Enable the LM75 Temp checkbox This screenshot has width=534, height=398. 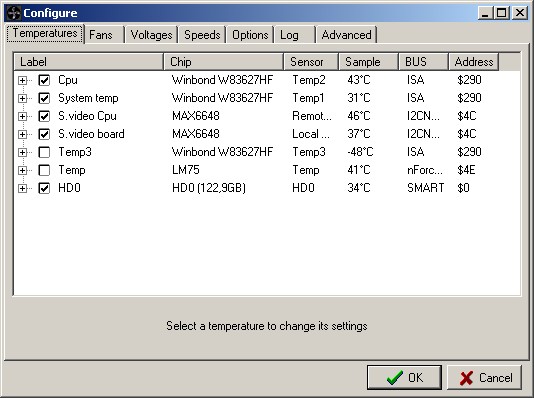pyautogui.click(x=44, y=170)
